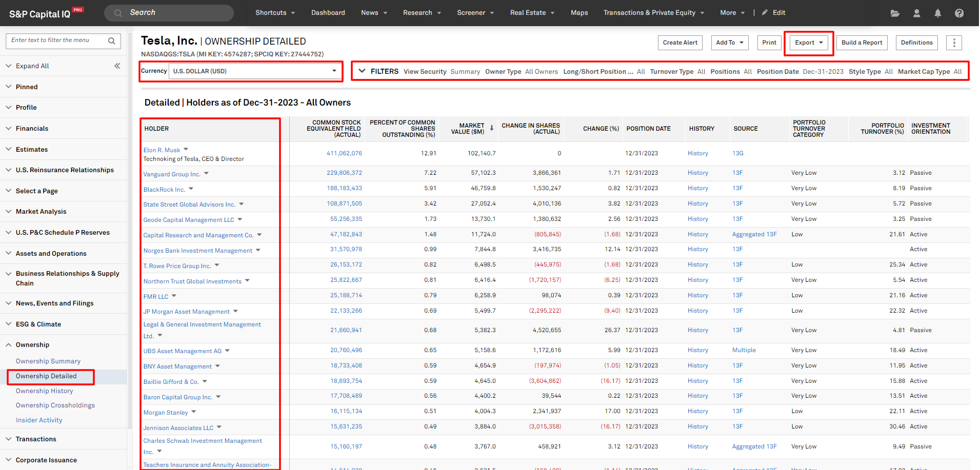
Task: Open Ownership Summary in sidebar
Action: tap(48, 361)
